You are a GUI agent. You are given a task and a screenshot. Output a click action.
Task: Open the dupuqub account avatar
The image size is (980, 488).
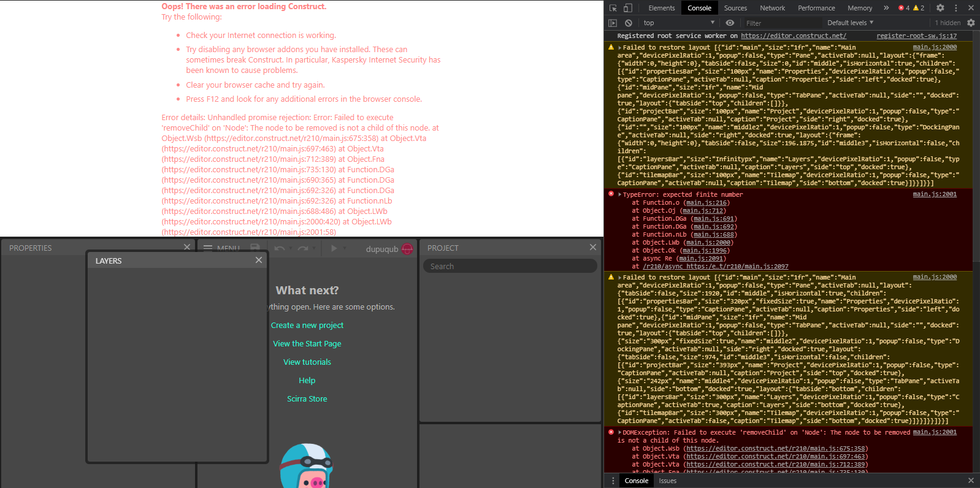point(407,249)
